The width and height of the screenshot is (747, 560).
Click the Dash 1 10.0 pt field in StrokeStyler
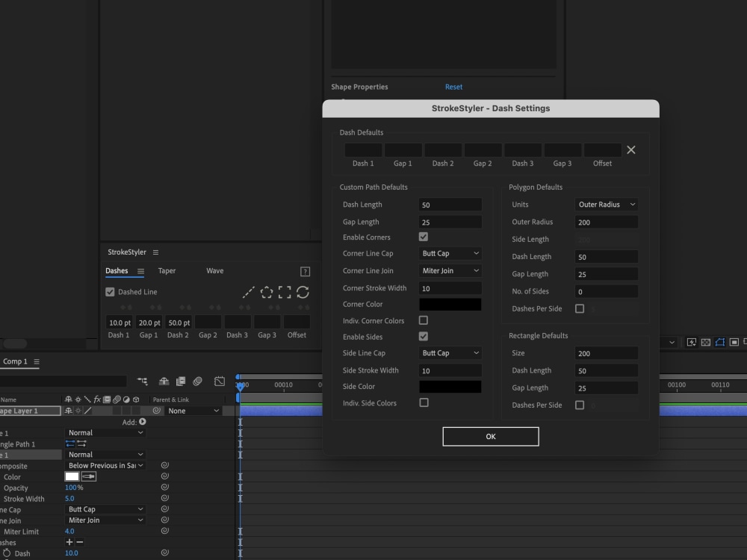(x=120, y=323)
